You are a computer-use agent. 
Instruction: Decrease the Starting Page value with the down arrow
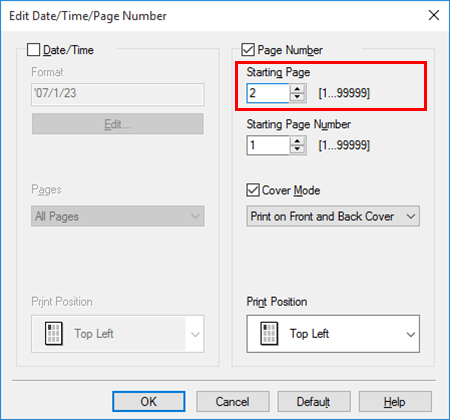pyautogui.click(x=297, y=97)
